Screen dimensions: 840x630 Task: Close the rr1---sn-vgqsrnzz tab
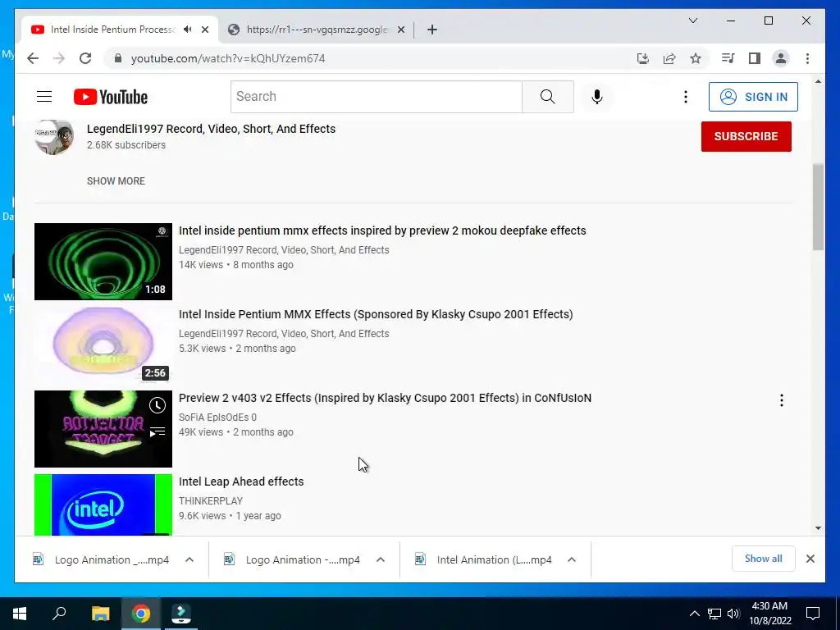[x=400, y=30]
